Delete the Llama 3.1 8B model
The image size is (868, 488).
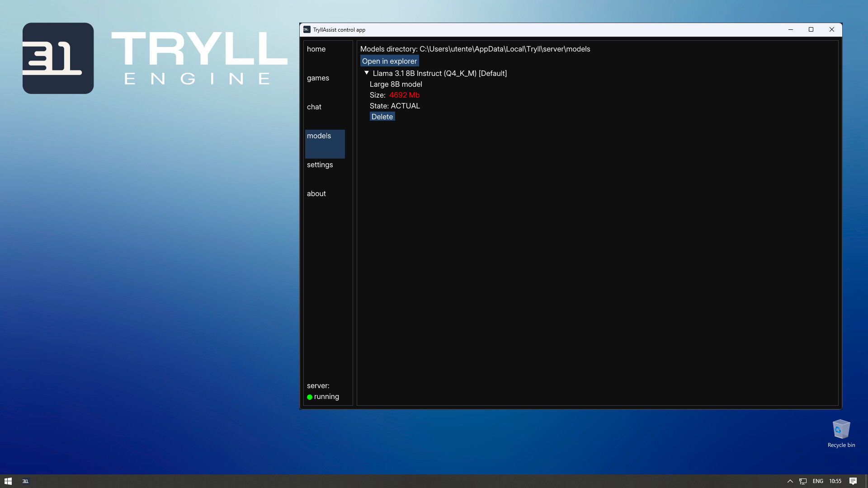tap(382, 116)
